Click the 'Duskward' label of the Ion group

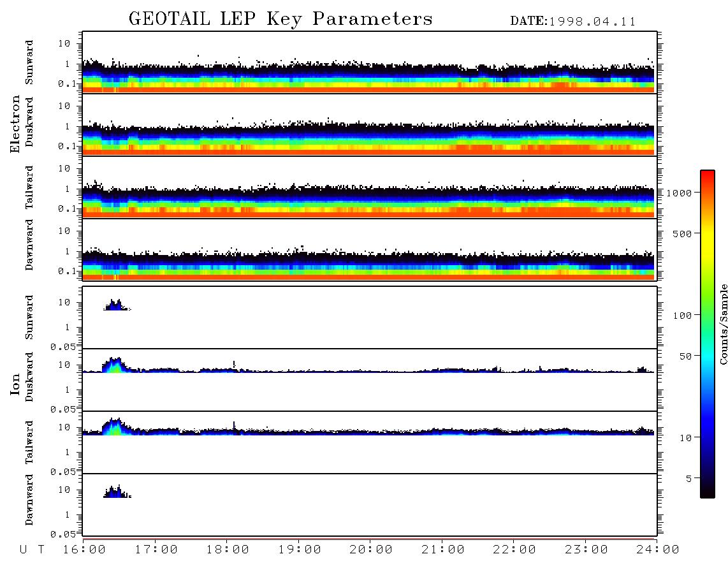pyautogui.click(x=29, y=377)
